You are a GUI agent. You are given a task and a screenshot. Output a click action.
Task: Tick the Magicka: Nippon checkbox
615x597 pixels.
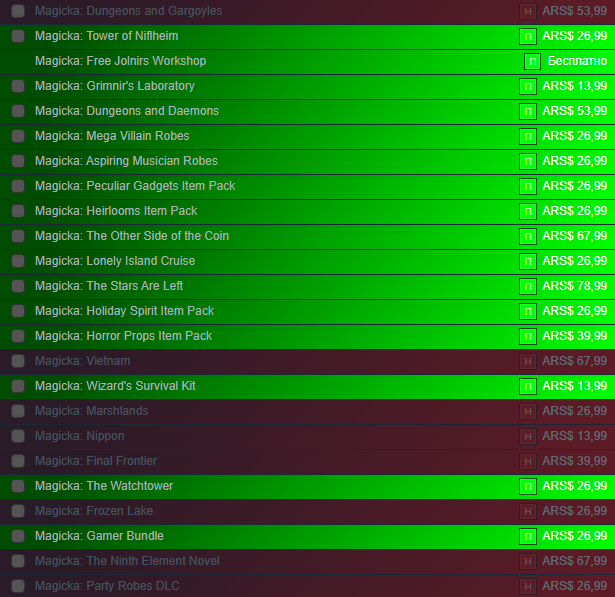tap(18, 436)
